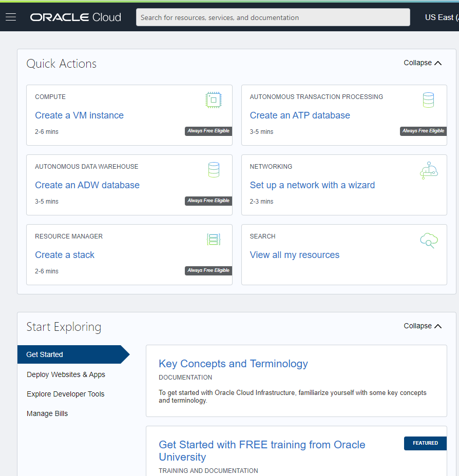Select the Manage Bills tab
The width and height of the screenshot is (459, 476).
47,413
